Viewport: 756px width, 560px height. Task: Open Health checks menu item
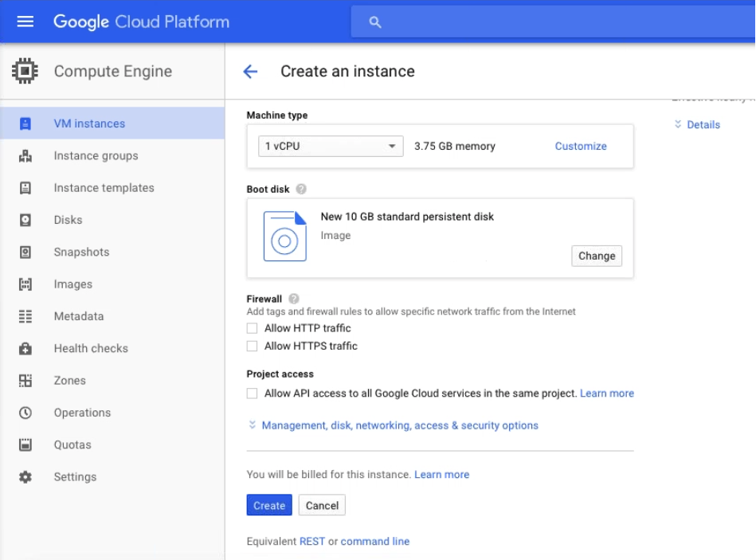[112, 348]
